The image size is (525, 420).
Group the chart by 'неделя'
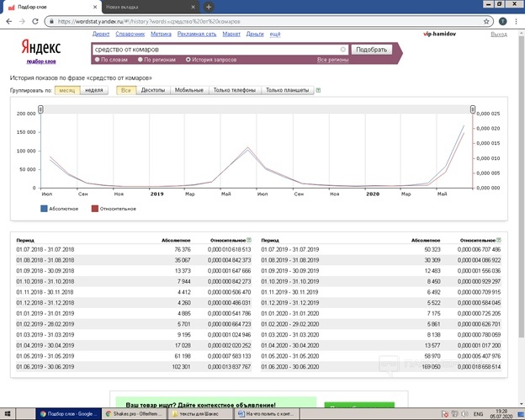(95, 89)
